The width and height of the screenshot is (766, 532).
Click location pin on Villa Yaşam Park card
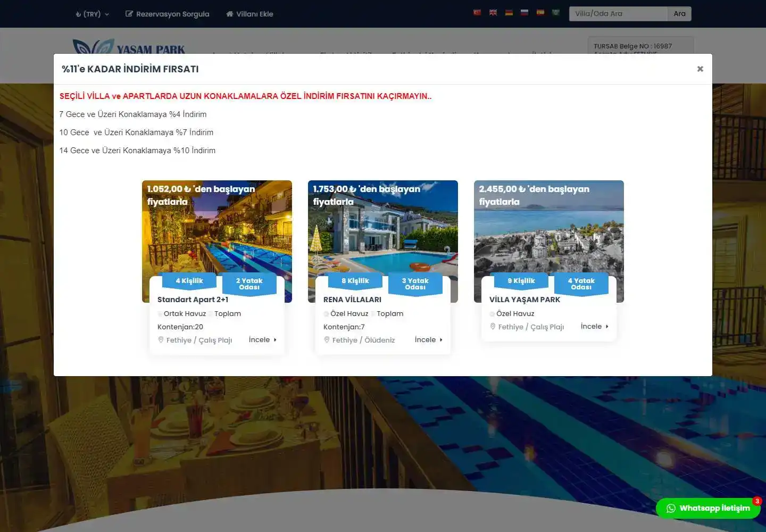coord(493,326)
